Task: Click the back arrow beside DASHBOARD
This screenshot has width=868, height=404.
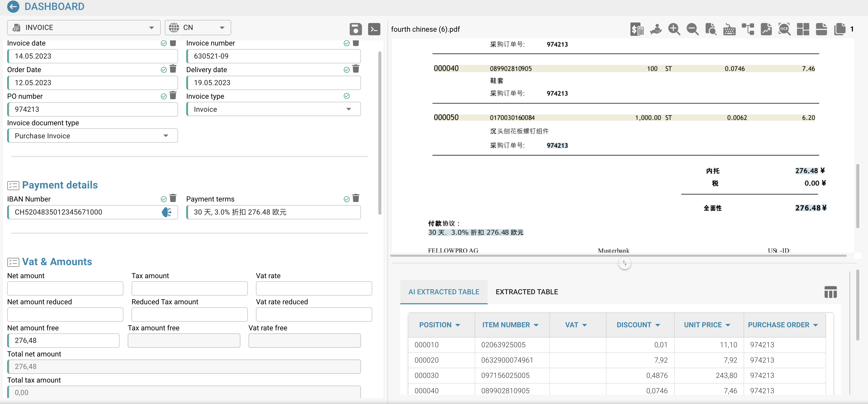Action: [13, 6]
